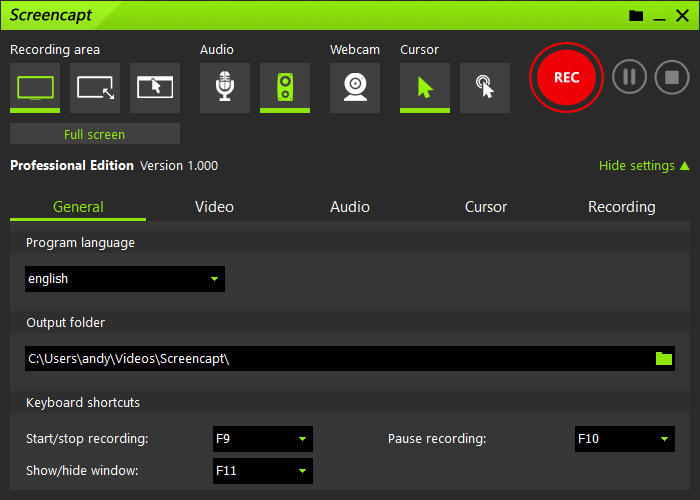
Task: Open the Video settings tab
Action: coord(214,207)
